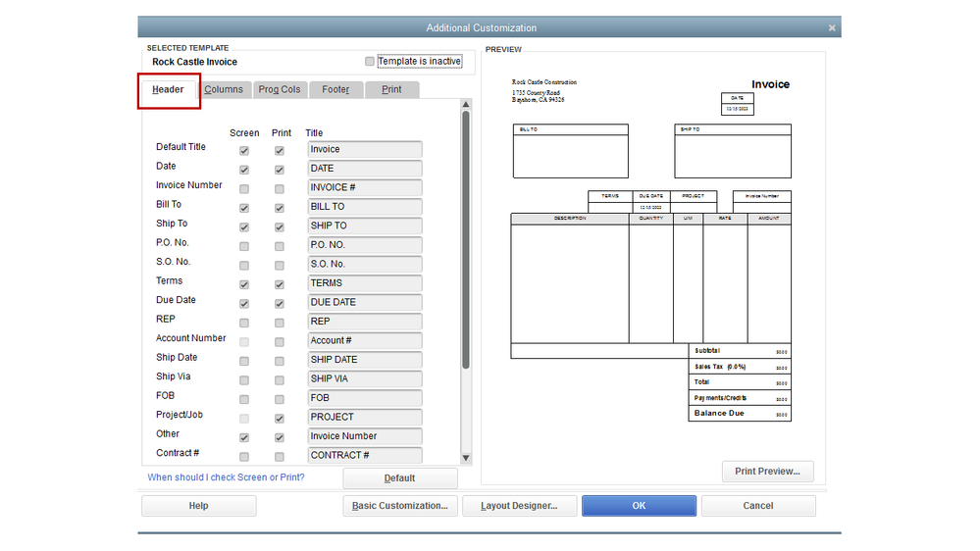Image resolution: width=980 pixels, height=551 pixels.
Task: Launch the Layout Designer
Action: click(x=519, y=506)
